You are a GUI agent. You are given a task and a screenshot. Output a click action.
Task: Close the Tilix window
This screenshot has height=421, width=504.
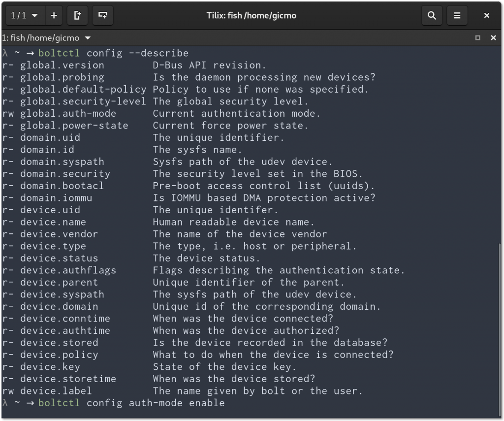coord(487,16)
